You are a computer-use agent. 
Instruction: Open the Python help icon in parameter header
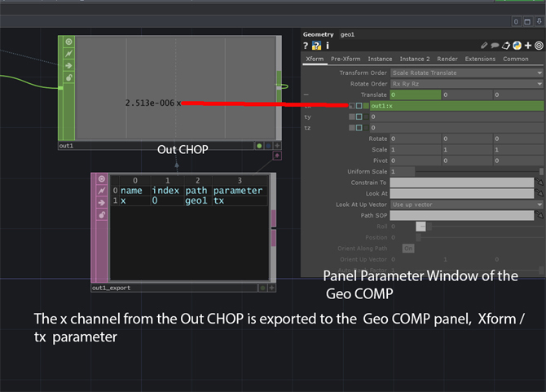point(316,46)
